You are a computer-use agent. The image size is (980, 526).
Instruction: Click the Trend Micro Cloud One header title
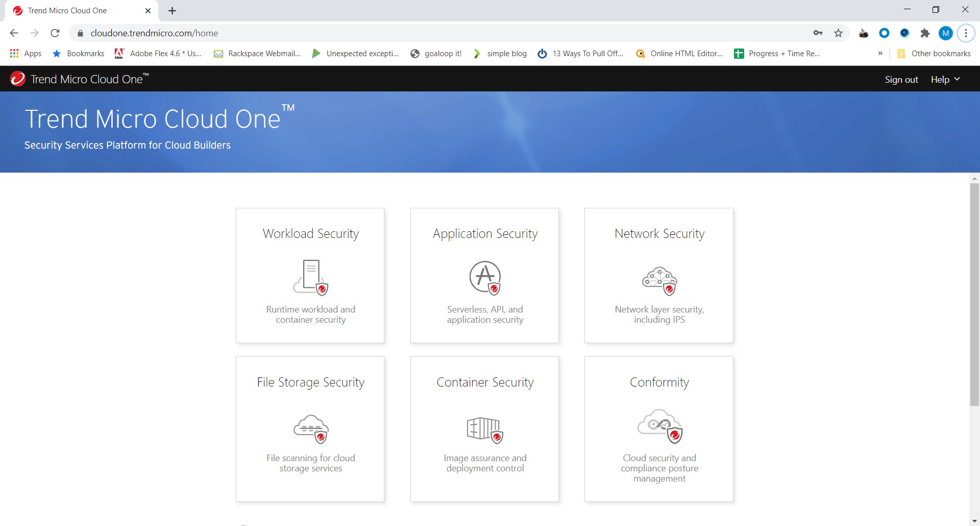89,79
